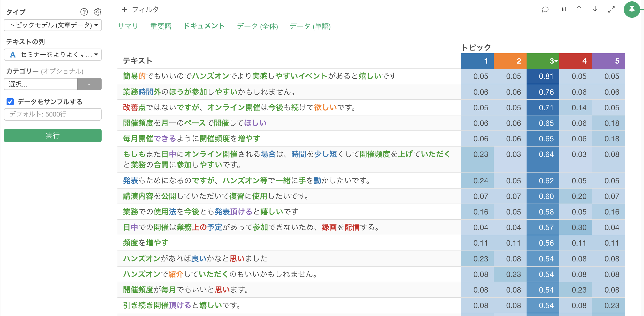Open the category selection field
The width and height of the screenshot is (644, 316).
tap(41, 84)
